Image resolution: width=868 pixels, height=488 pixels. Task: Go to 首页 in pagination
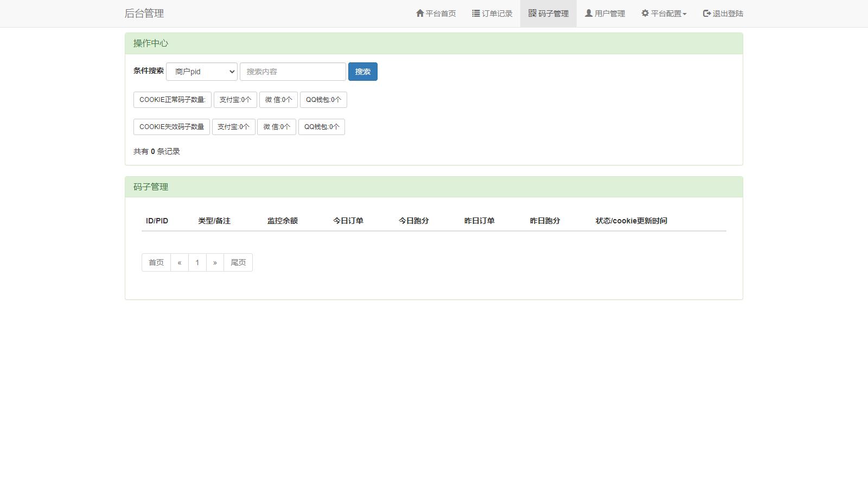click(156, 262)
